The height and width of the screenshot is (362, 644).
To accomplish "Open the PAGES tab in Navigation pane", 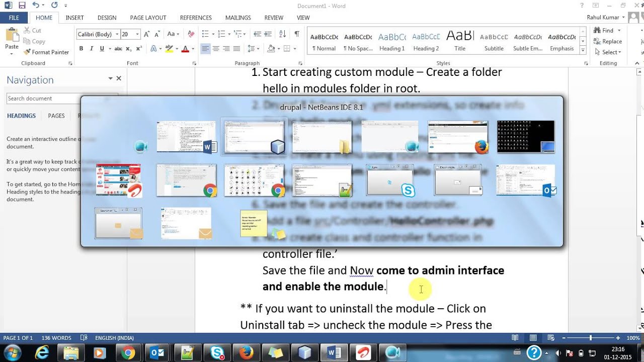I will [56, 116].
